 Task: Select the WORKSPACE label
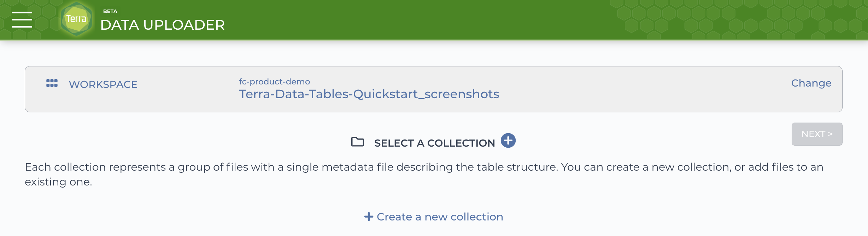pyautogui.click(x=103, y=84)
